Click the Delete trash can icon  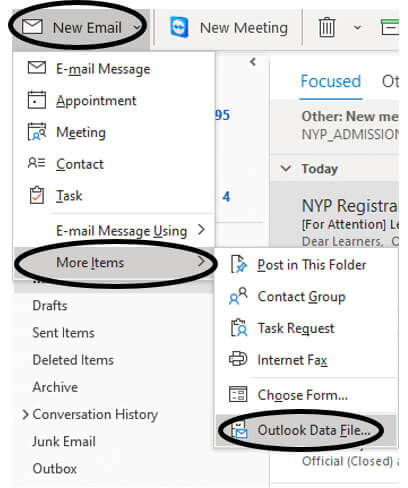(x=327, y=27)
